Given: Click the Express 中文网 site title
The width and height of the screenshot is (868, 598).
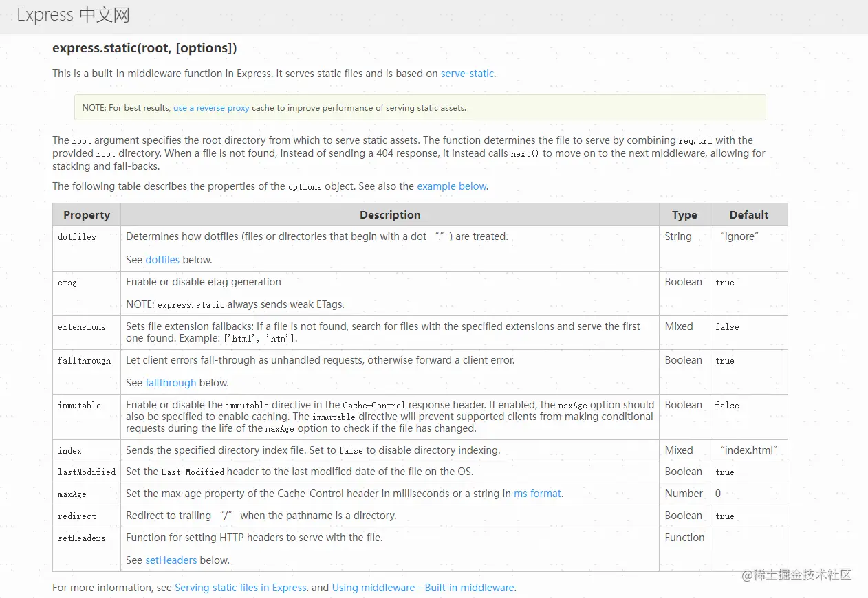Looking at the screenshot, I should coord(73,15).
